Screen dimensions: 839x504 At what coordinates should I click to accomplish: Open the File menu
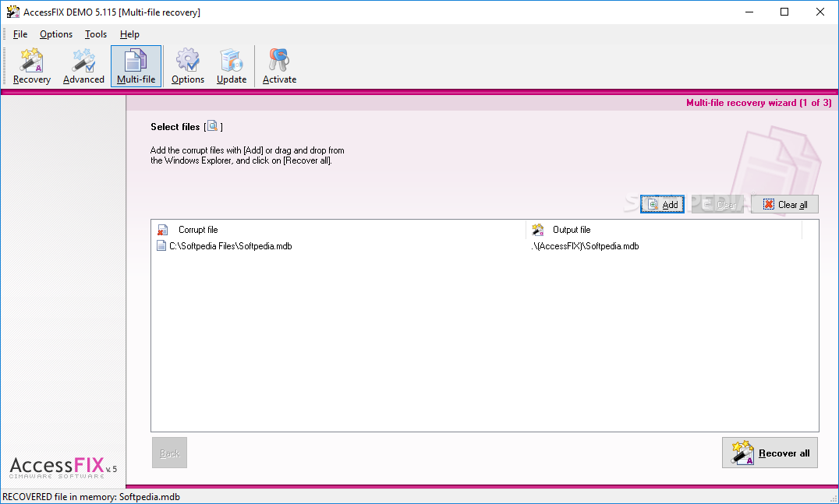20,34
